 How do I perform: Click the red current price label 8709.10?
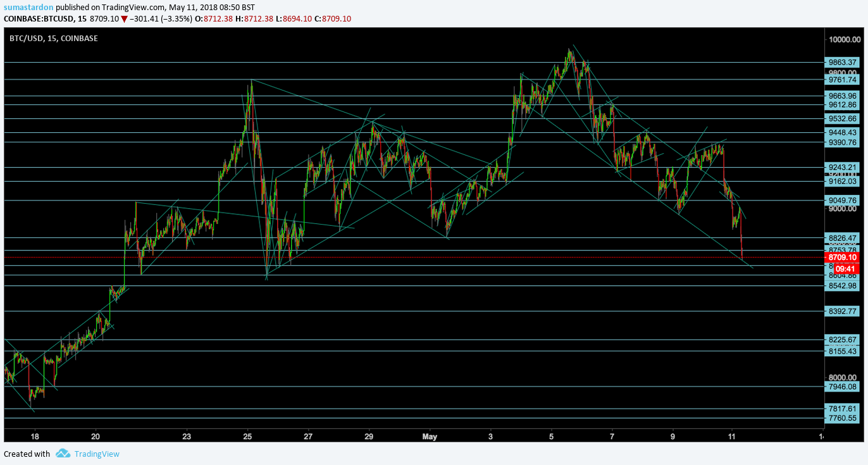point(843,257)
